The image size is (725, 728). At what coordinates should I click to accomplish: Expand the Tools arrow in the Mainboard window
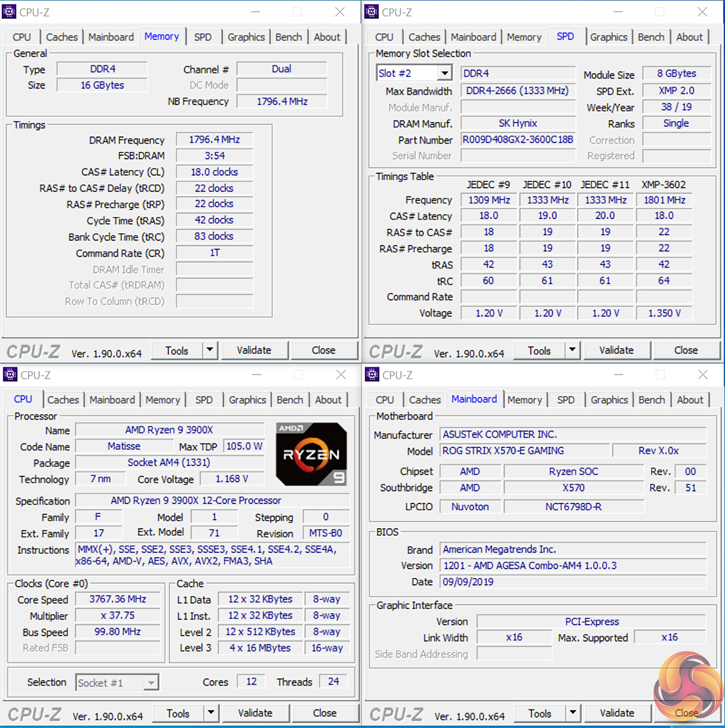tap(572, 713)
